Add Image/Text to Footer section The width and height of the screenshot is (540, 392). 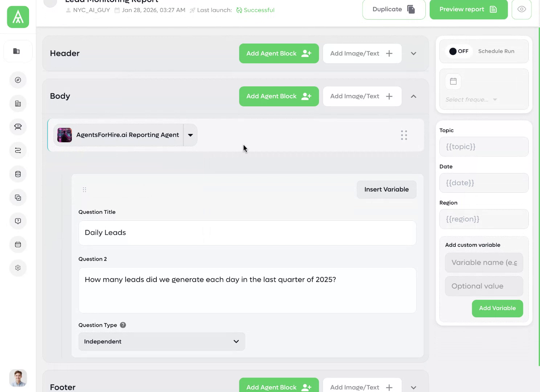(x=362, y=385)
